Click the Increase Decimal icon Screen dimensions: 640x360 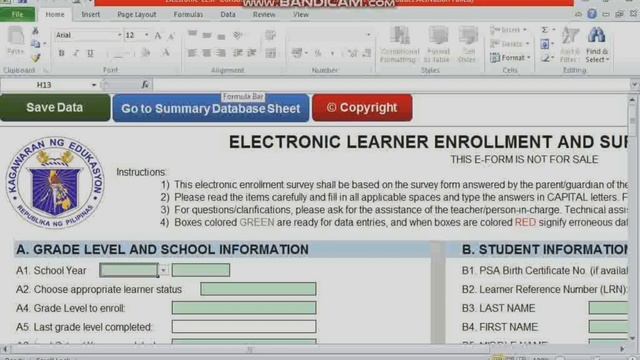(x=352, y=53)
